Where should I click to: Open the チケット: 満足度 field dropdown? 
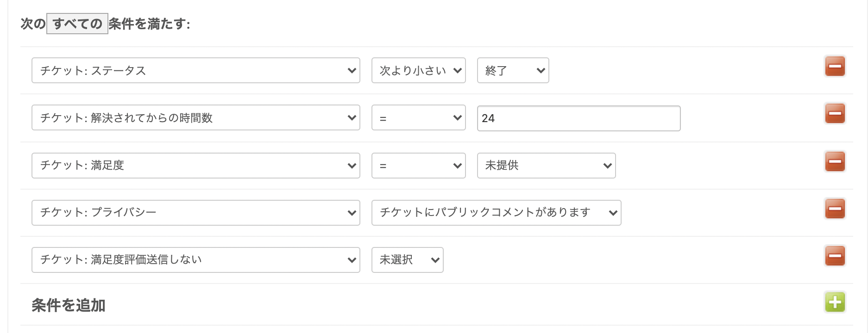(x=195, y=166)
